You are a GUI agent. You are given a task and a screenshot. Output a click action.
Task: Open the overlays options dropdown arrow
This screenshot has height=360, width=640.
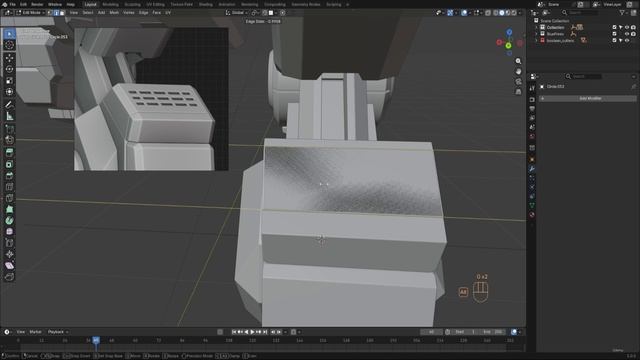pos(470,13)
